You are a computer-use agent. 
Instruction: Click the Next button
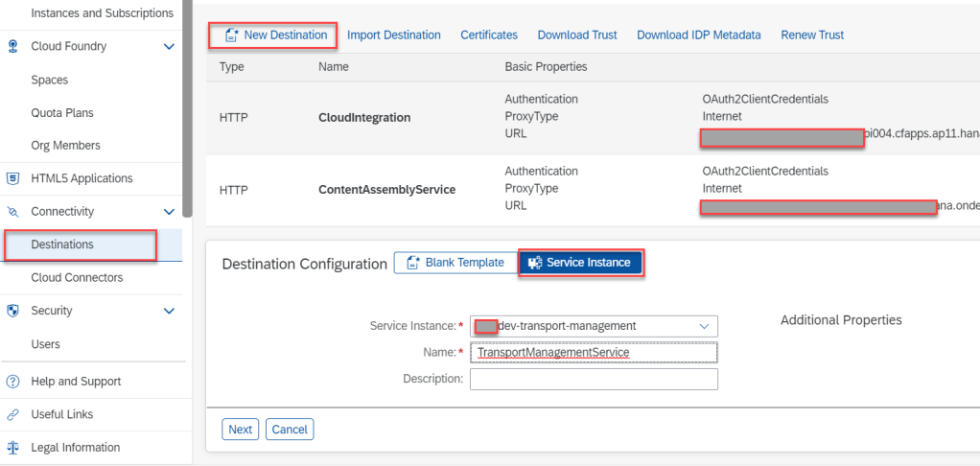tap(240, 430)
